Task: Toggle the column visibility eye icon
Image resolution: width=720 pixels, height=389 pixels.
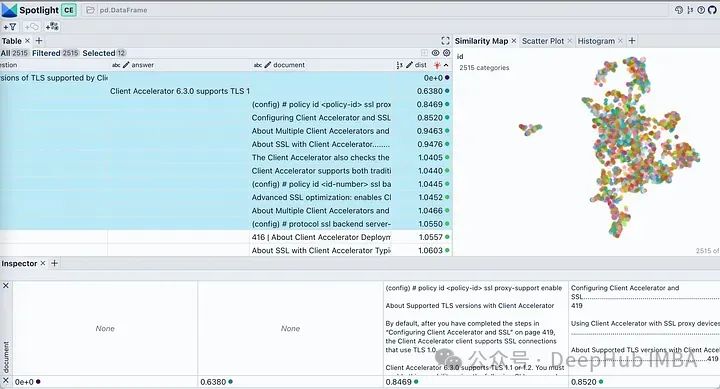Action: pyautogui.click(x=435, y=53)
